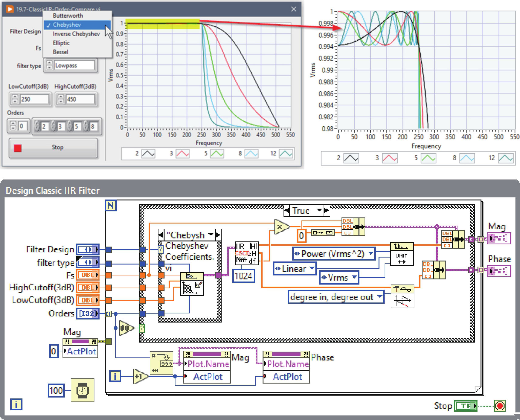
Task: Toggle the black plot 2 legend swatch
Action: (148, 154)
